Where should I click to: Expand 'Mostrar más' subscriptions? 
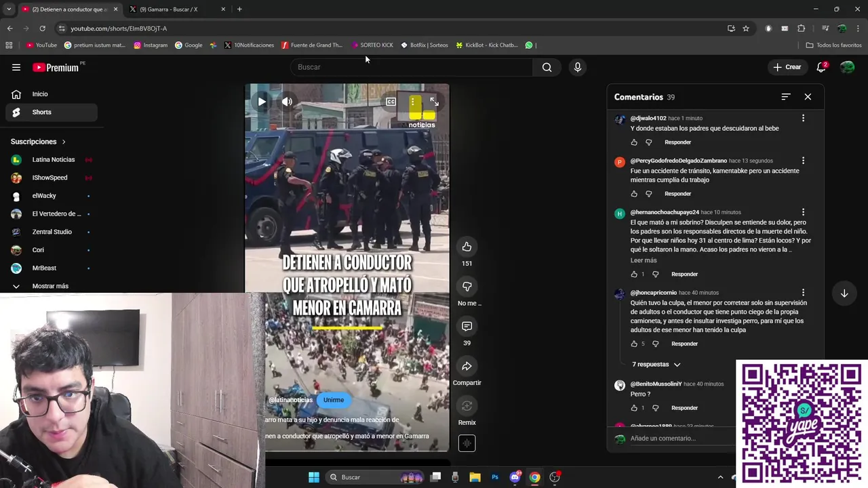(x=52, y=286)
